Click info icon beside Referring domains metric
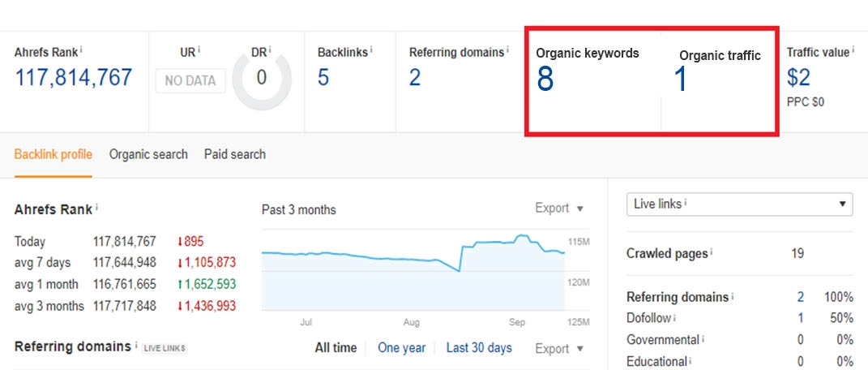Viewport: 868px width, 370px height. 507,50
